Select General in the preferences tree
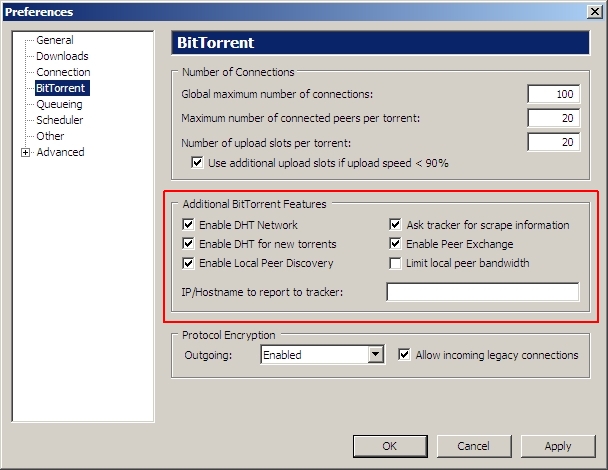The image size is (608, 470). pos(54,40)
